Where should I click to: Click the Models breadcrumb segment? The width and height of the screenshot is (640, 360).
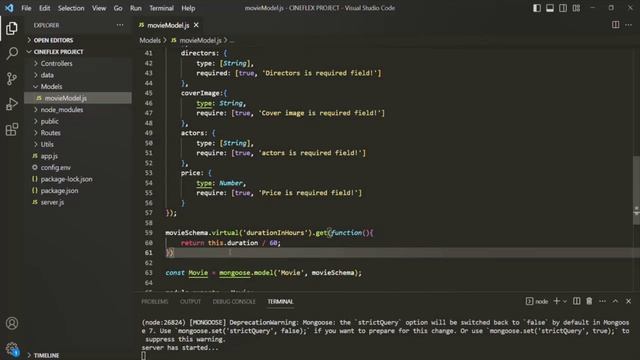click(150, 40)
